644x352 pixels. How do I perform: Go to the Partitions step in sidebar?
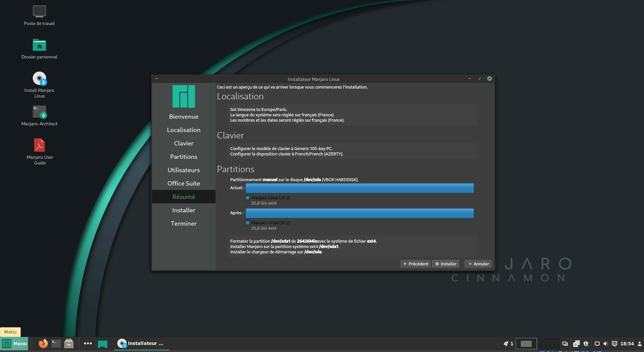point(184,157)
